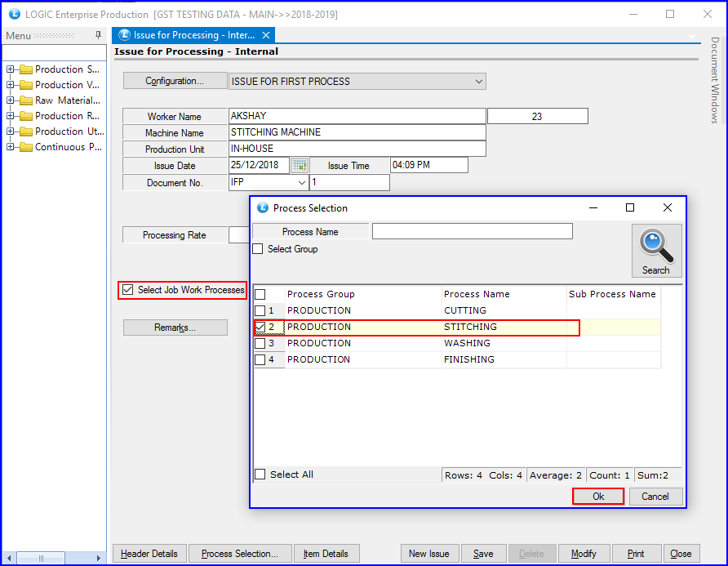The width and height of the screenshot is (728, 566).
Task: Open the configuration type dropdown
Action: point(479,82)
